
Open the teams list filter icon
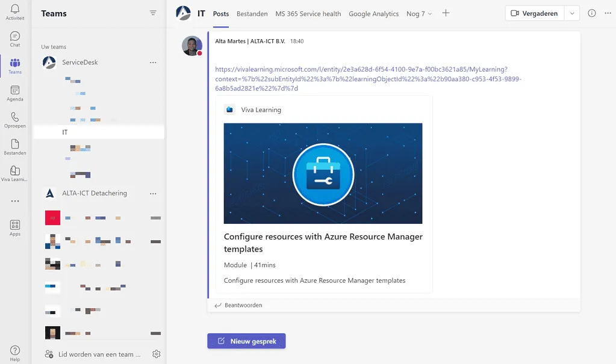click(153, 13)
